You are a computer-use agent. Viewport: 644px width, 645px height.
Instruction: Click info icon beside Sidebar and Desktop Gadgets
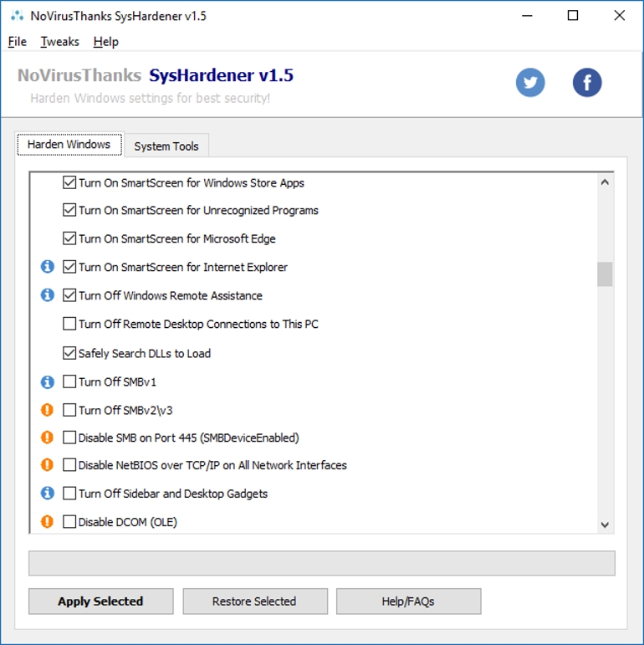pos(48,493)
